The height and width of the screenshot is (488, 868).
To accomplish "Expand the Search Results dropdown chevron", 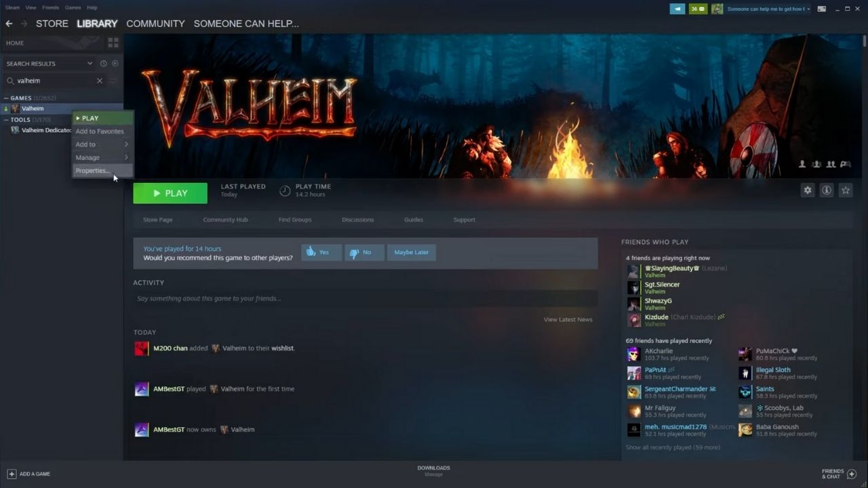I will (89, 63).
